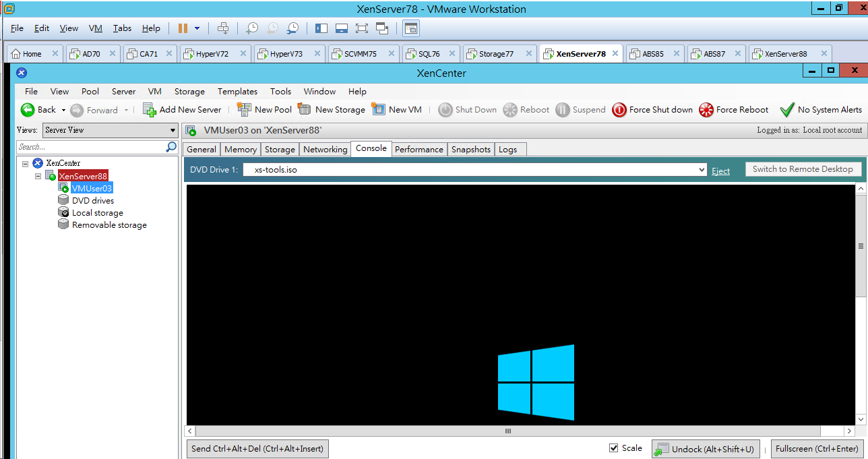Click the Suspend toolbar button

pyautogui.click(x=581, y=110)
